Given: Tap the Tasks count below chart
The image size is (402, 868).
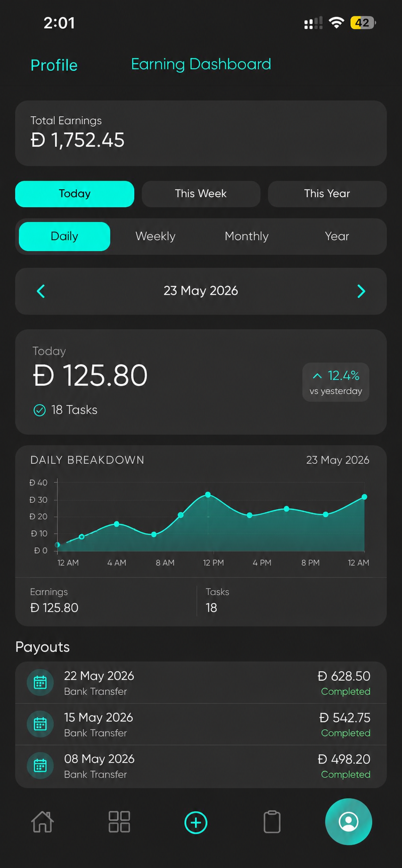Looking at the screenshot, I should 217,601.
